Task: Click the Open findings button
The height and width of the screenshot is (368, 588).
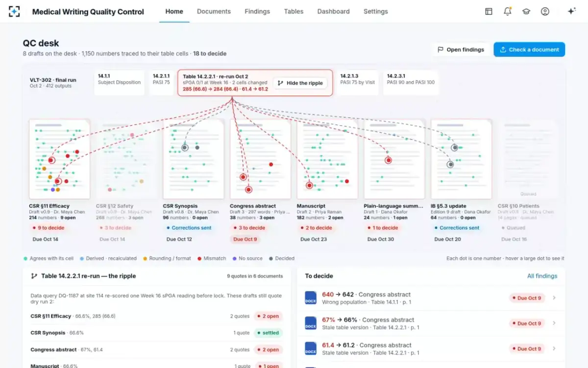Action: point(461,50)
